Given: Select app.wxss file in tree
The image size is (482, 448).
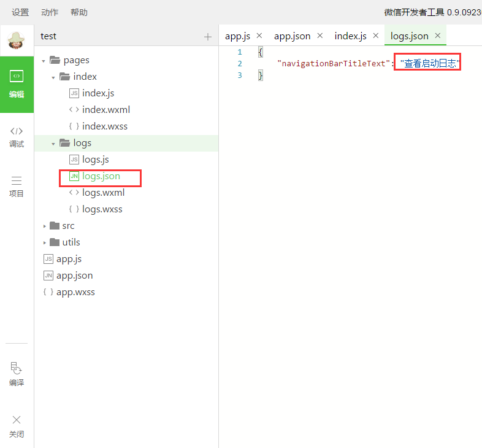Looking at the screenshot, I should [x=75, y=292].
